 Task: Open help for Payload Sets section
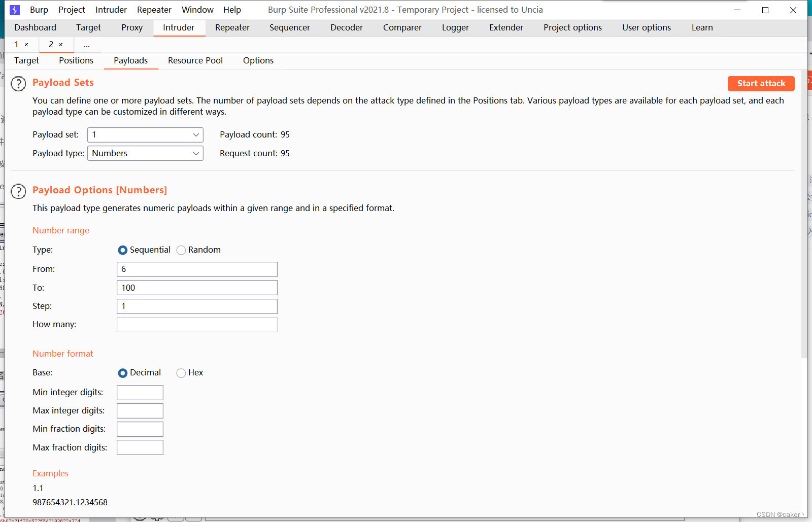coord(18,84)
